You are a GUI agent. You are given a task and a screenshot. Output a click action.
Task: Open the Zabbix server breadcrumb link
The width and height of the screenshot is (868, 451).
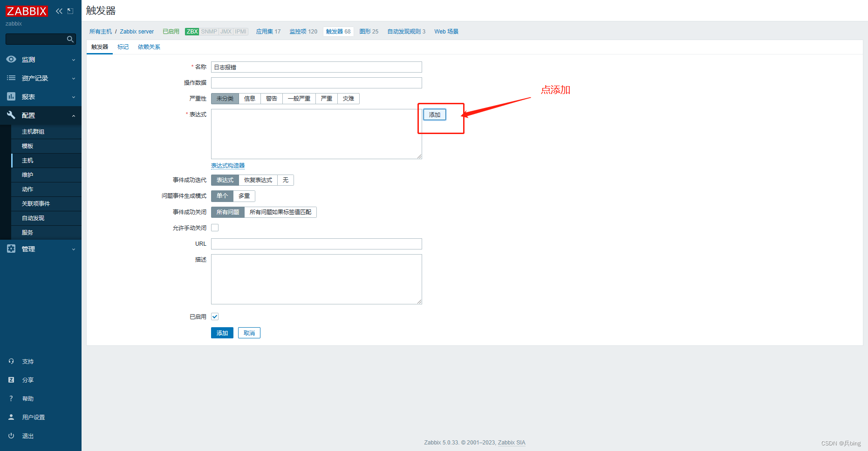coord(137,32)
